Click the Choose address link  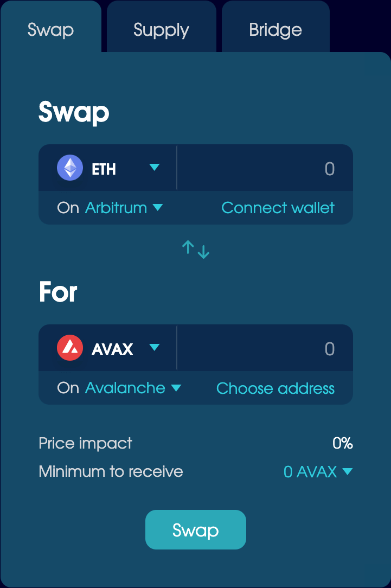pos(275,388)
